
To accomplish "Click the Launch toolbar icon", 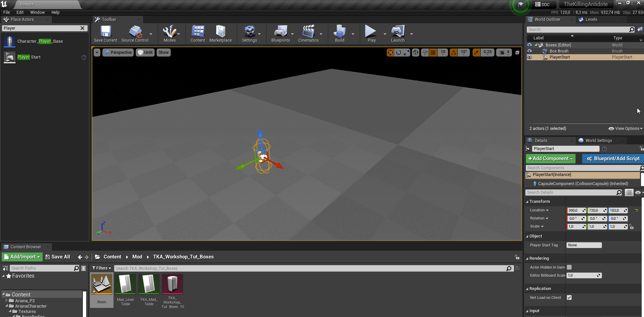I will [x=398, y=34].
